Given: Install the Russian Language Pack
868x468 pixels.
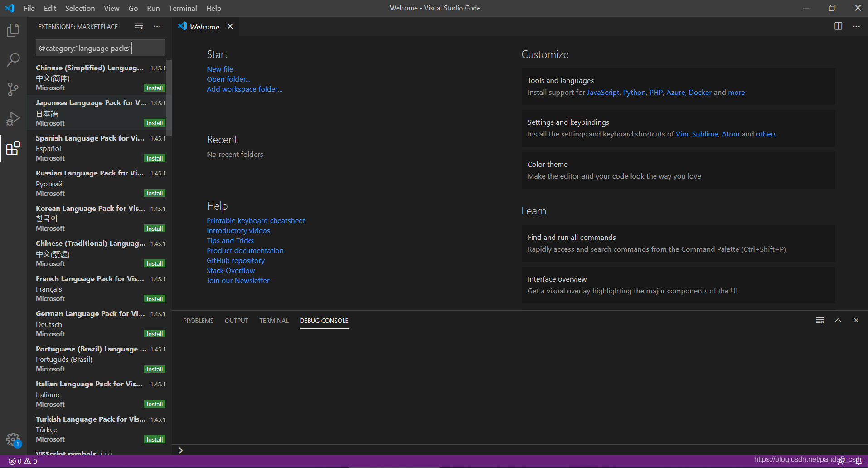Looking at the screenshot, I should pos(155,193).
